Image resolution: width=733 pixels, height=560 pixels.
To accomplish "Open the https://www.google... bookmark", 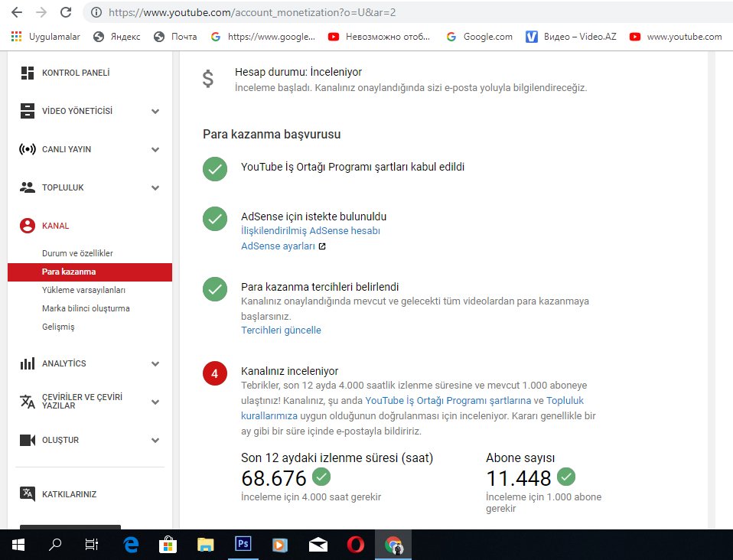I will (x=262, y=37).
